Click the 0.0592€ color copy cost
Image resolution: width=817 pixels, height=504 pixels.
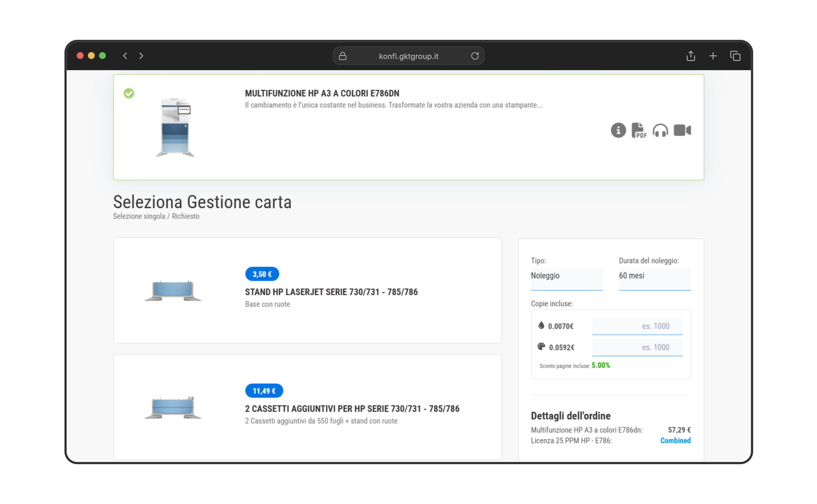click(x=561, y=347)
